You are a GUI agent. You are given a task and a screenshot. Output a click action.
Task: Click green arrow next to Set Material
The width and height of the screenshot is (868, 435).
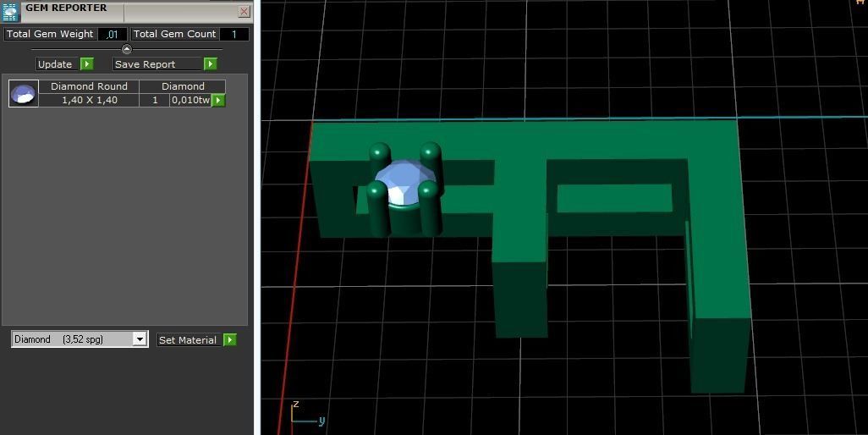click(230, 340)
